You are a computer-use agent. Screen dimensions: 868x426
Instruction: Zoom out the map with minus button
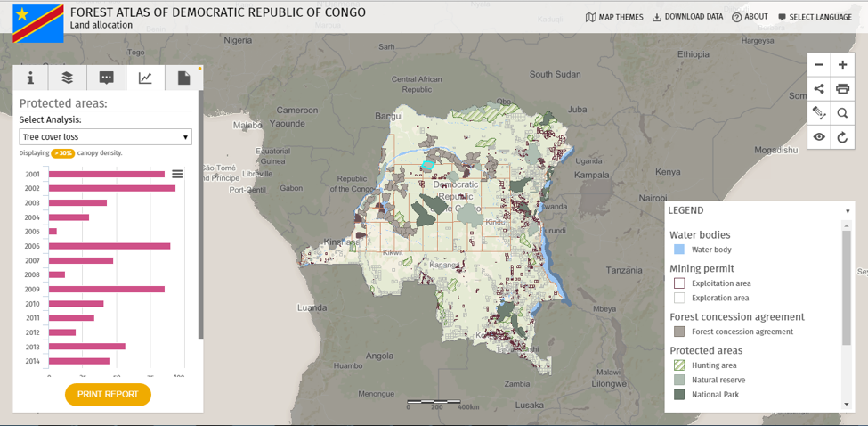coord(819,65)
